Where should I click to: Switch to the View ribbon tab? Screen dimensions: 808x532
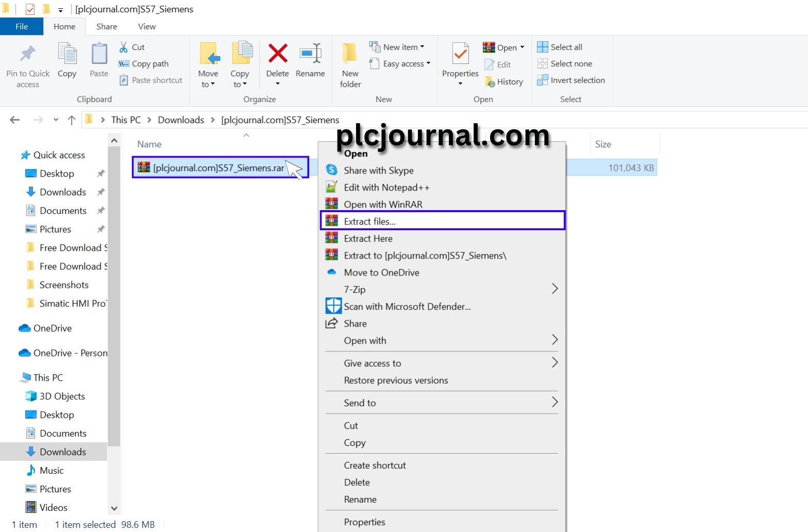(147, 26)
